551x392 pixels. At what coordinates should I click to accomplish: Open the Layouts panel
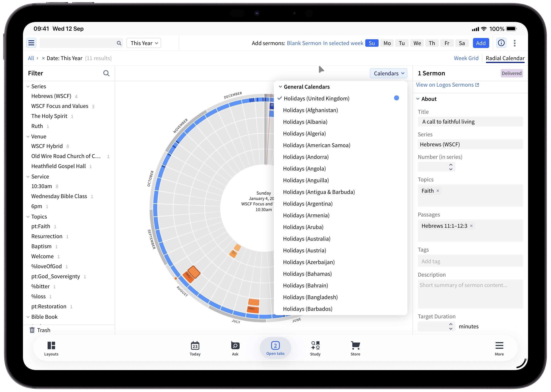[51, 349]
